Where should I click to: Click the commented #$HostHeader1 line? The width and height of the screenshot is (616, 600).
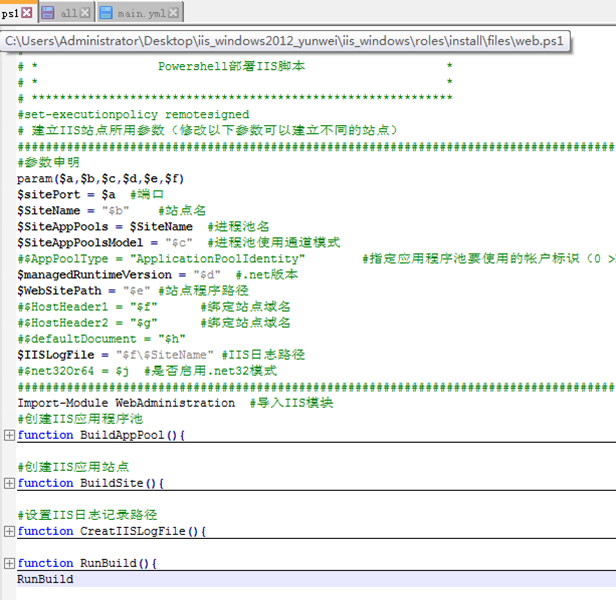154,306
